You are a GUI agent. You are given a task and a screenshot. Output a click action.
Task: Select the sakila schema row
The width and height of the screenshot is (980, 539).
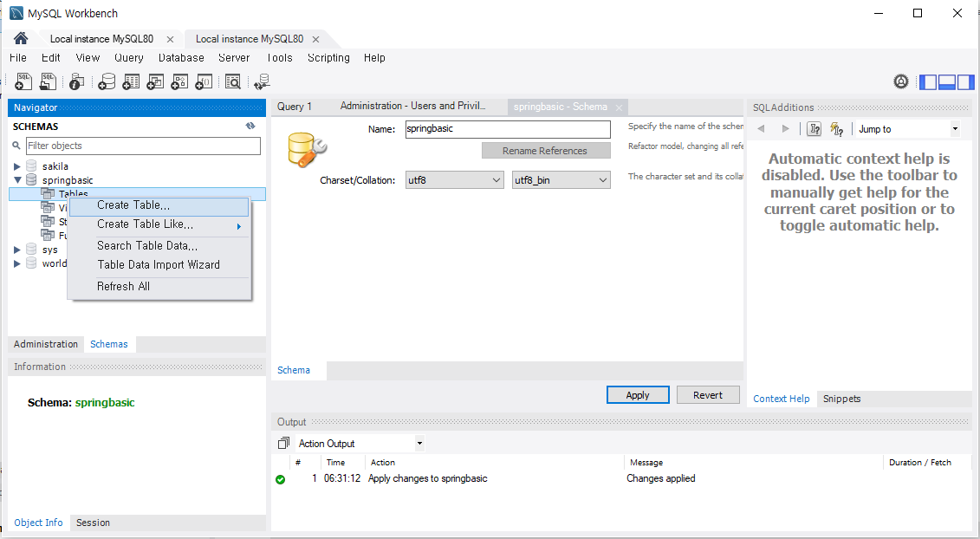click(138, 166)
